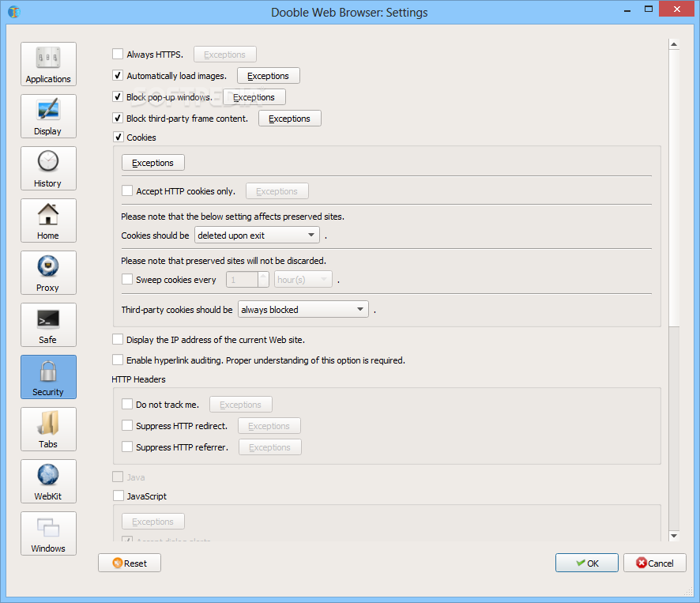
Task: Enable Sweep cookies every checkbox
Action: coord(127,279)
